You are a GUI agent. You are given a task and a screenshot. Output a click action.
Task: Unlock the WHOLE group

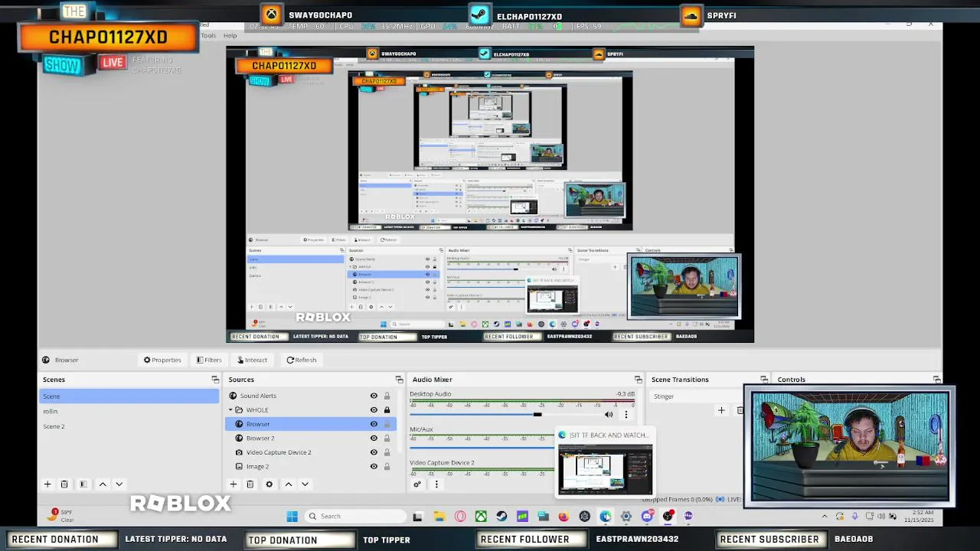387,410
